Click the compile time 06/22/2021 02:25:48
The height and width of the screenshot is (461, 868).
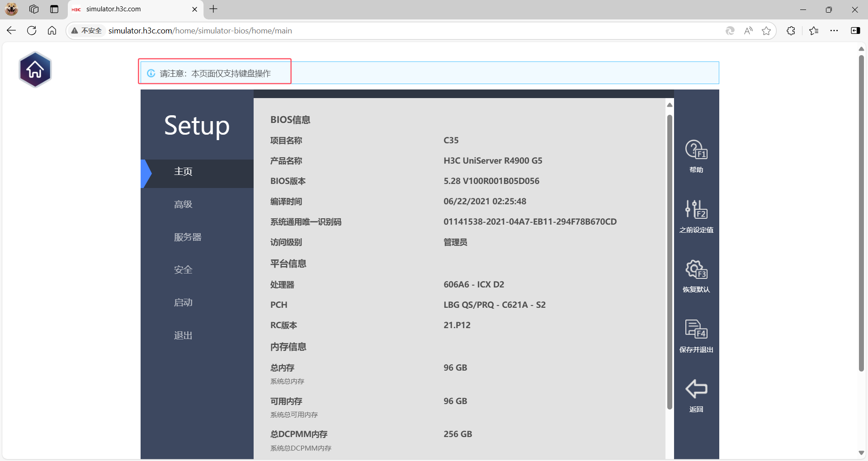(x=485, y=202)
